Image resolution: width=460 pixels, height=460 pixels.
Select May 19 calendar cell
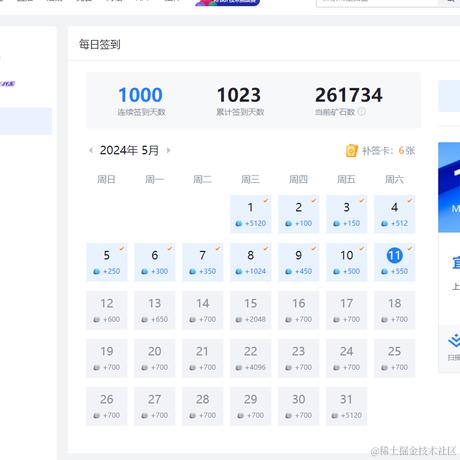pos(107,358)
